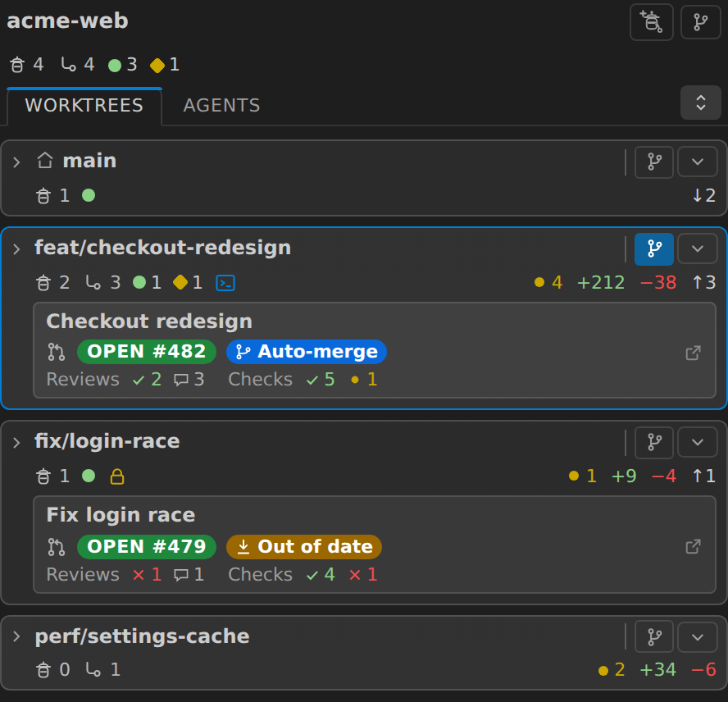Click the branch button on fix/login-race card

pos(654,442)
